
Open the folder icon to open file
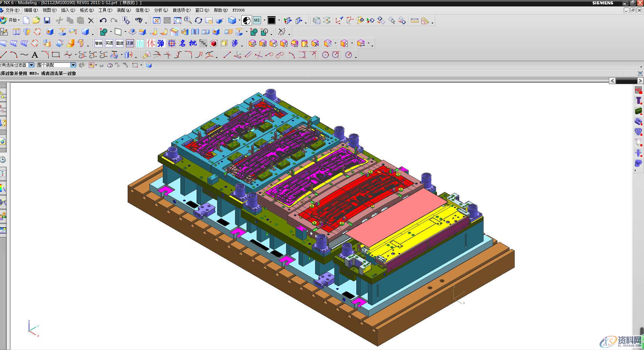pos(36,21)
